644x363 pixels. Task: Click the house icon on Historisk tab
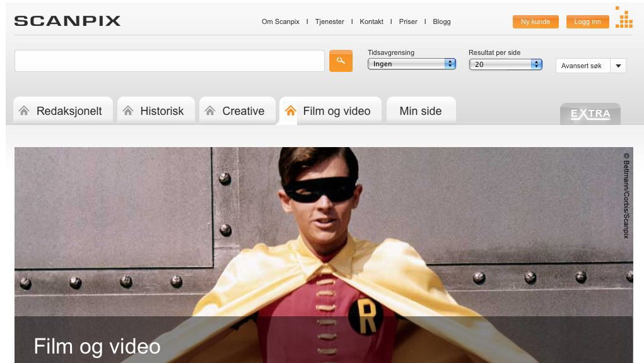(x=128, y=110)
